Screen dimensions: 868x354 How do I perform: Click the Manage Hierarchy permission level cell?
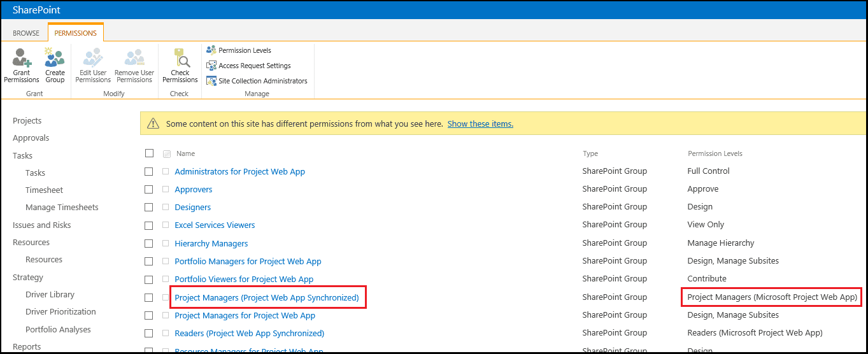(721, 243)
